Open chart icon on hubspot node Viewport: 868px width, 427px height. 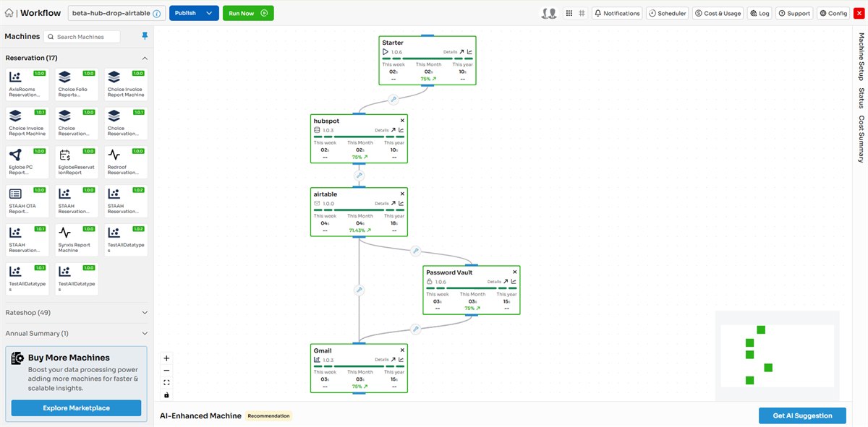[401, 131]
